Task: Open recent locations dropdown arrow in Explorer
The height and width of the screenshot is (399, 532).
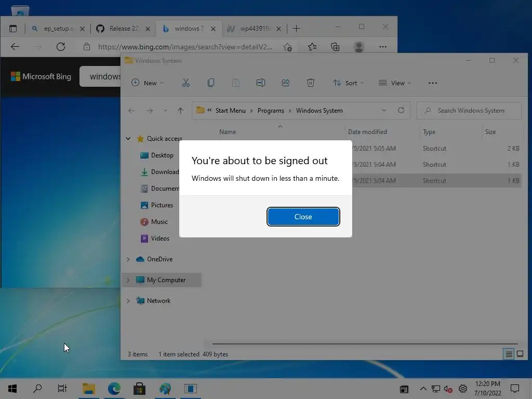Action: coord(165,111)
